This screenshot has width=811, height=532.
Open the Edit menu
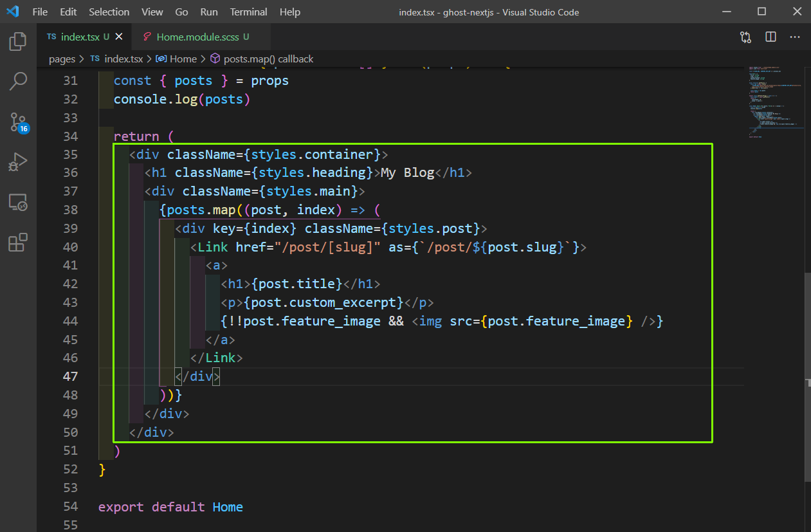[68, 12]
